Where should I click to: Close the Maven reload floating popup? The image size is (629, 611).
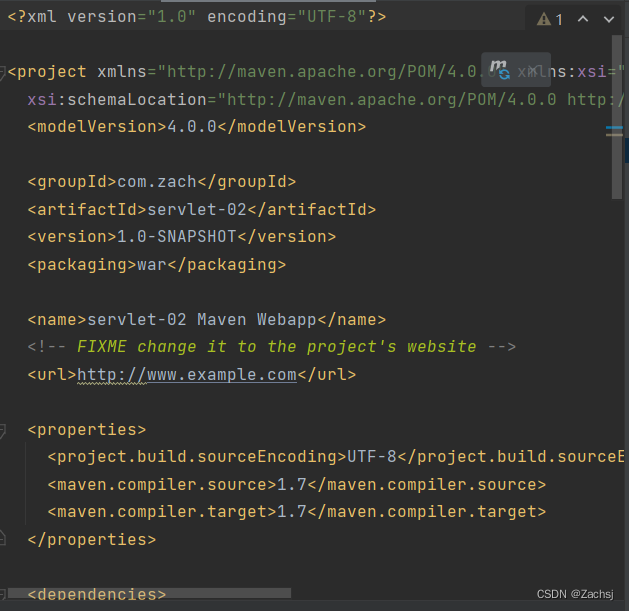[533, 70]
